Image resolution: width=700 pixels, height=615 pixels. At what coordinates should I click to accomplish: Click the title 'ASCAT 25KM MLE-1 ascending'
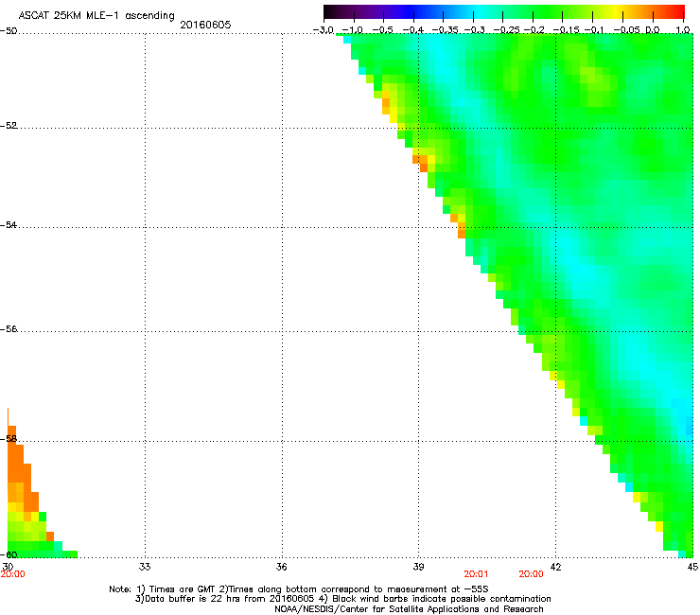pyautogui.click(x=96, y=16)
